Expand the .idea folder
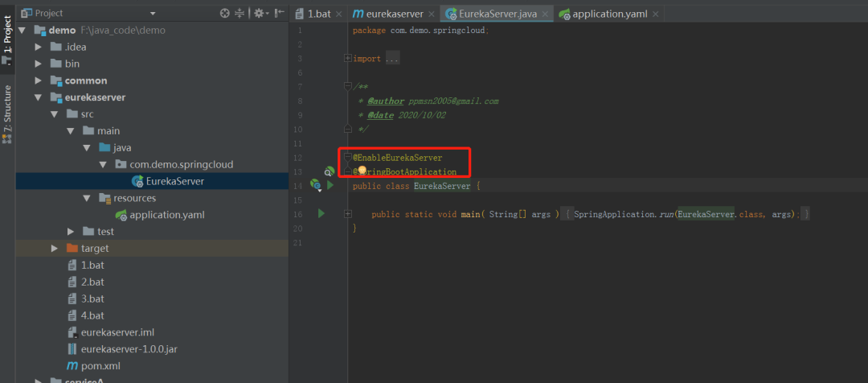 (x=39, y=47)
